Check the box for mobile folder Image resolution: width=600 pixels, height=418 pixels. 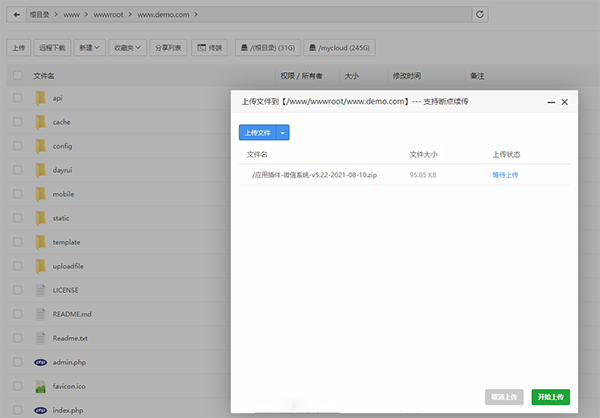point(18,194)
